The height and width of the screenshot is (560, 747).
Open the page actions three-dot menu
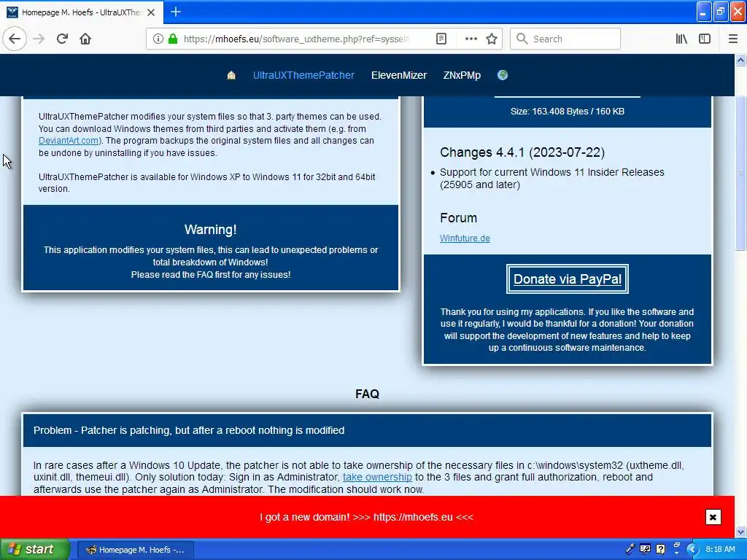click(x=471, y=39)
